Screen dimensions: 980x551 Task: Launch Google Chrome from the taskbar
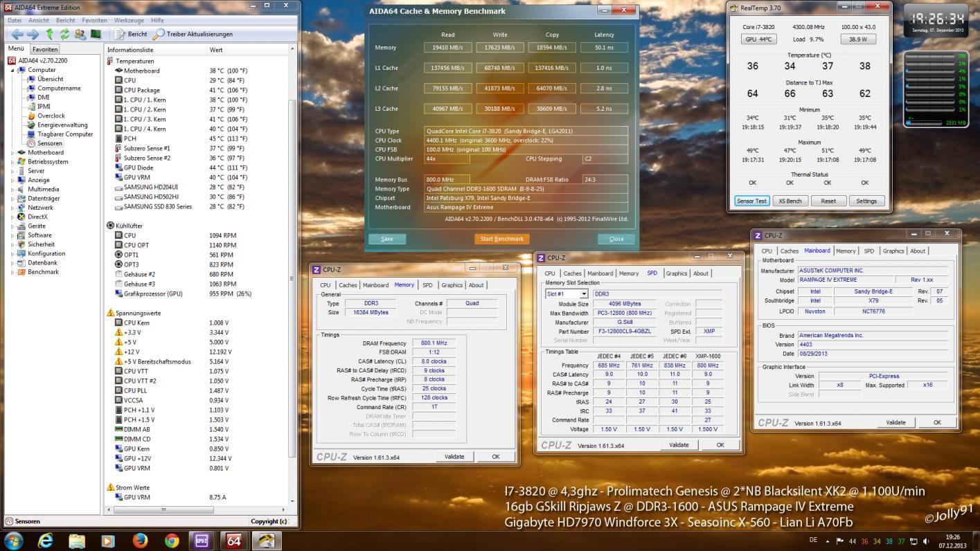pos(172,540)
